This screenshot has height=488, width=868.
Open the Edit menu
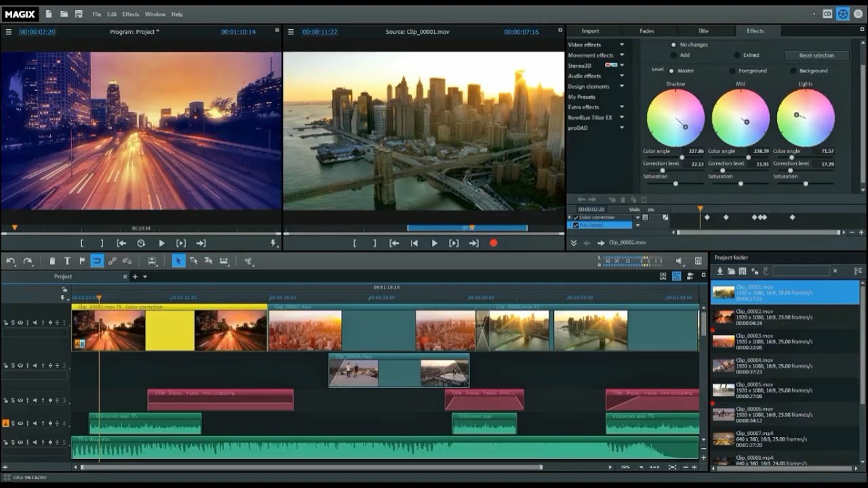coord(111,14)
